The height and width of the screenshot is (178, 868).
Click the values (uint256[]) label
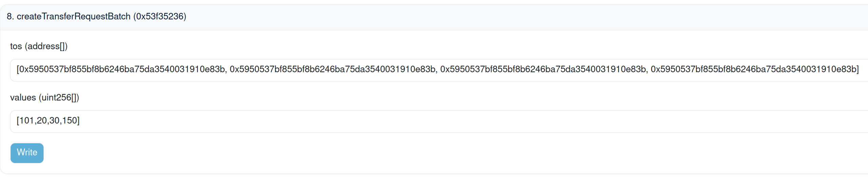pos(44,97)
